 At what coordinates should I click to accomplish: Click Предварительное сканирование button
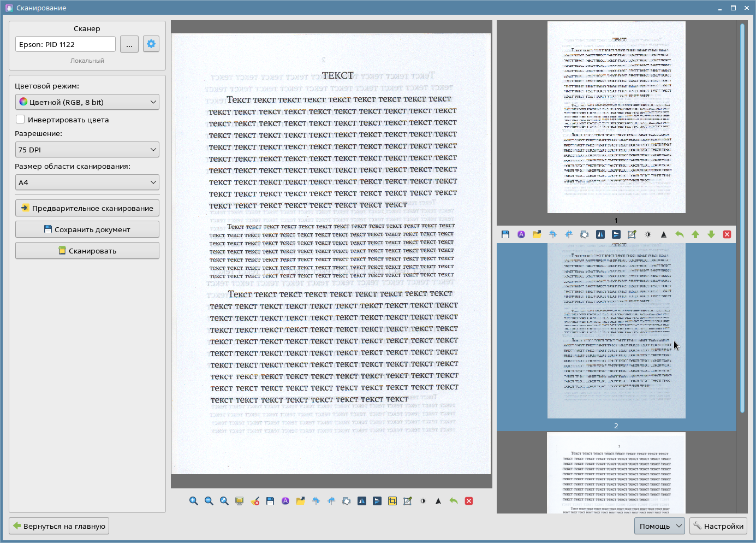click(x=87, y=208)
